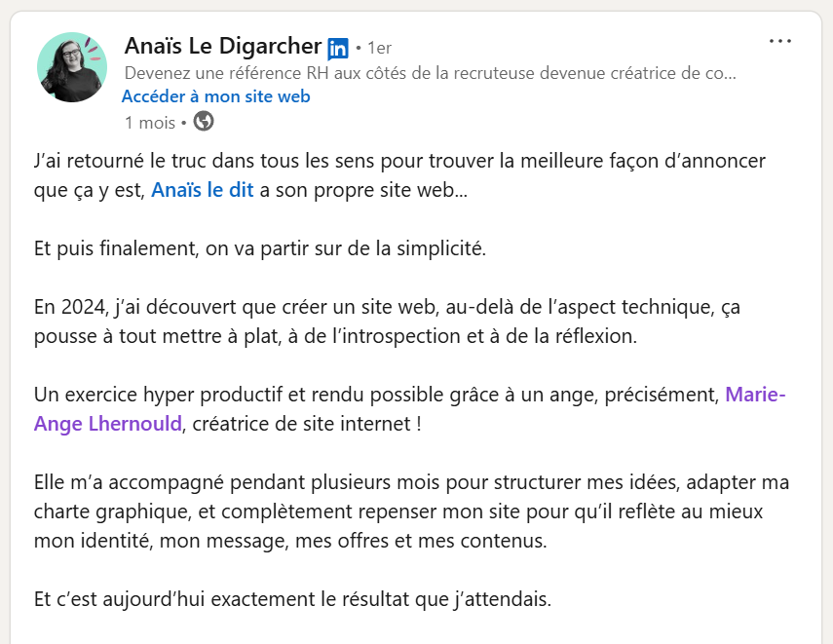Click the purple 'Marie-Ange Lhernould' mention

coord(107,423)
